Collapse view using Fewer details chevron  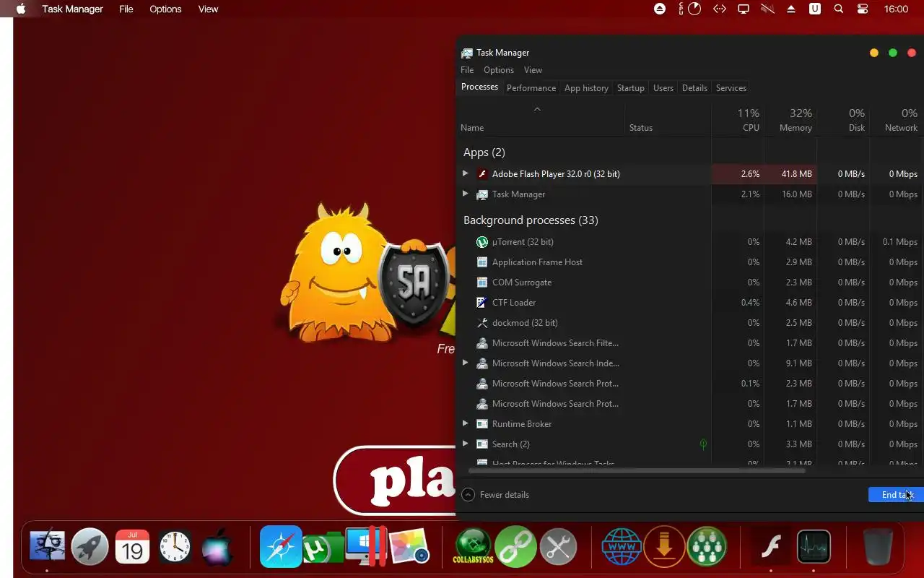[x=468, y=495]
